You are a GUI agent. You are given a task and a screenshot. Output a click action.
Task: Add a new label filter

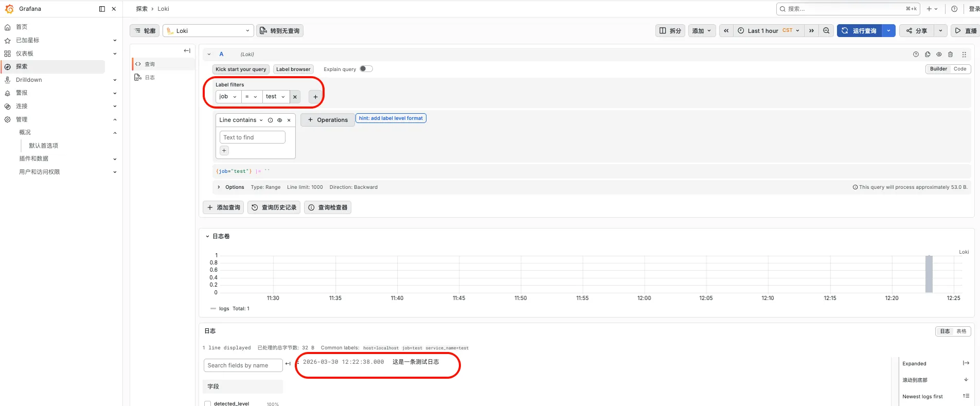315,97
